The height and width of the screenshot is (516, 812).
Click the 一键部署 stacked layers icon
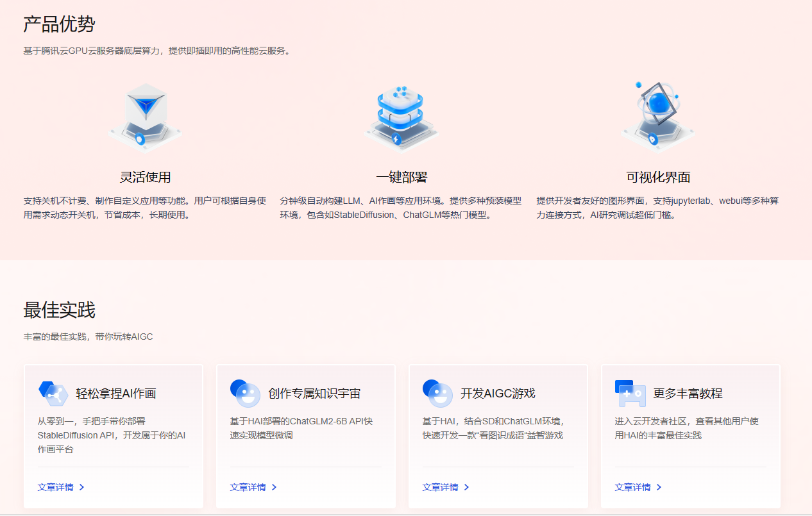point(401,109)
